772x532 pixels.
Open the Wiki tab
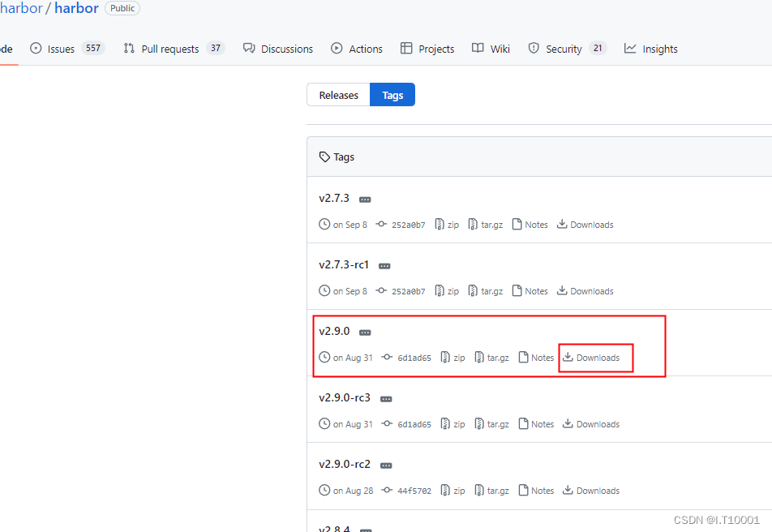point(491,49)
